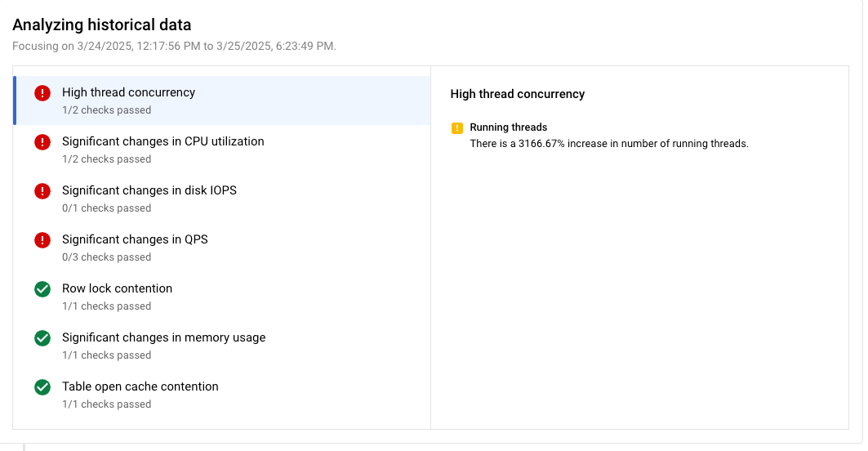Viewport: 868px width, 451px height.
Task: Select Significant changes in disk IOPS
Action: (149, 190)
